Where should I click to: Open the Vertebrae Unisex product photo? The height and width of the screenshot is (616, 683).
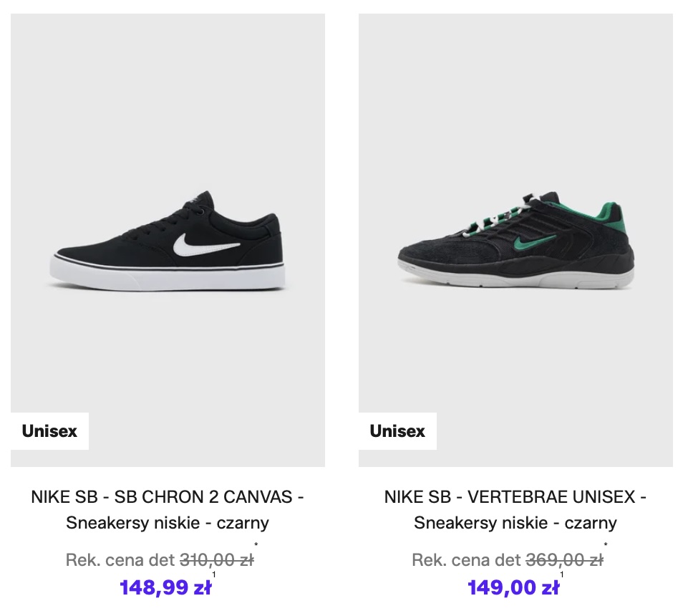515,179
